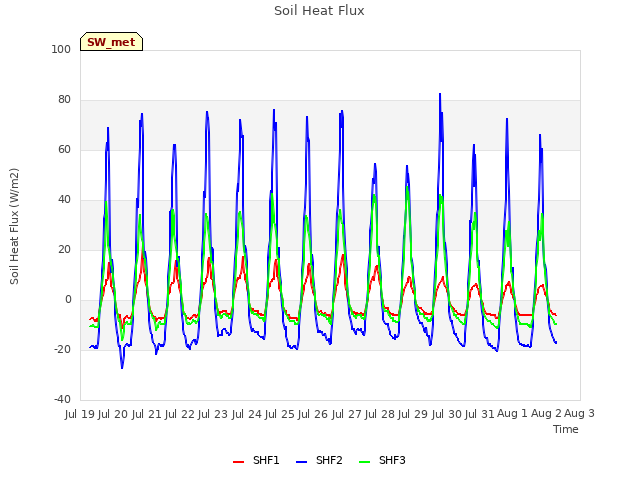This screenshot has height=480, width=640.
Task: Click the Jul 28 x-axis date label
Action: coord(380,414)
